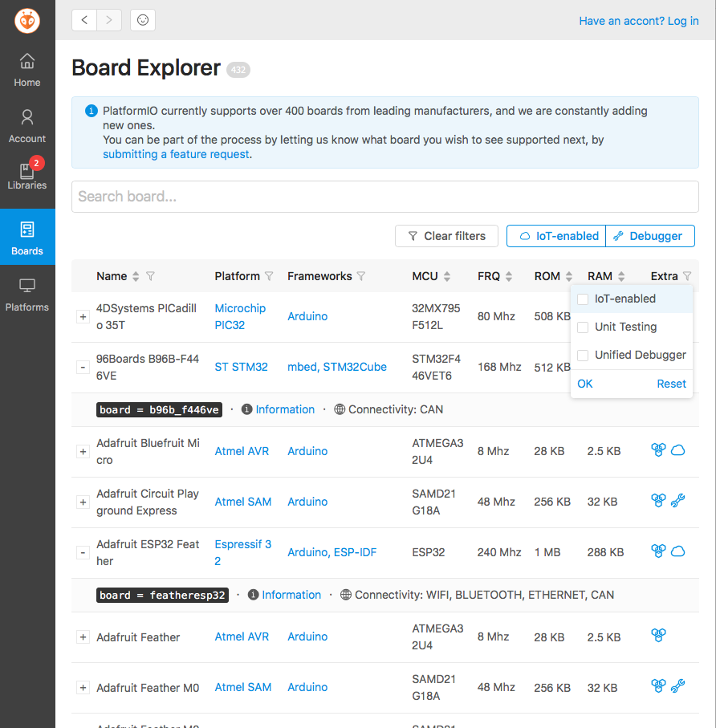716x728 pixels.
Task: Expand the Adafruit Bluefruit Micro row
Action: click(83, 451)
